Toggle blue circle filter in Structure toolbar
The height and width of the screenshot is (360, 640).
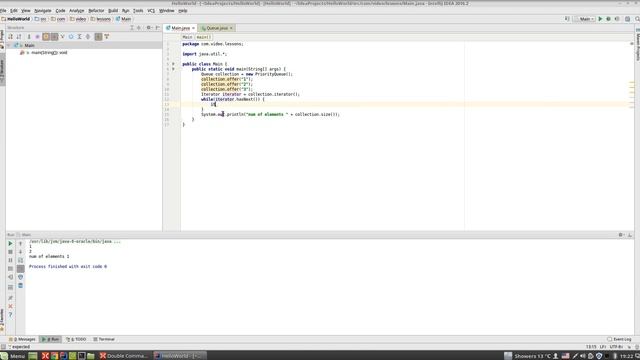[71, 37]
